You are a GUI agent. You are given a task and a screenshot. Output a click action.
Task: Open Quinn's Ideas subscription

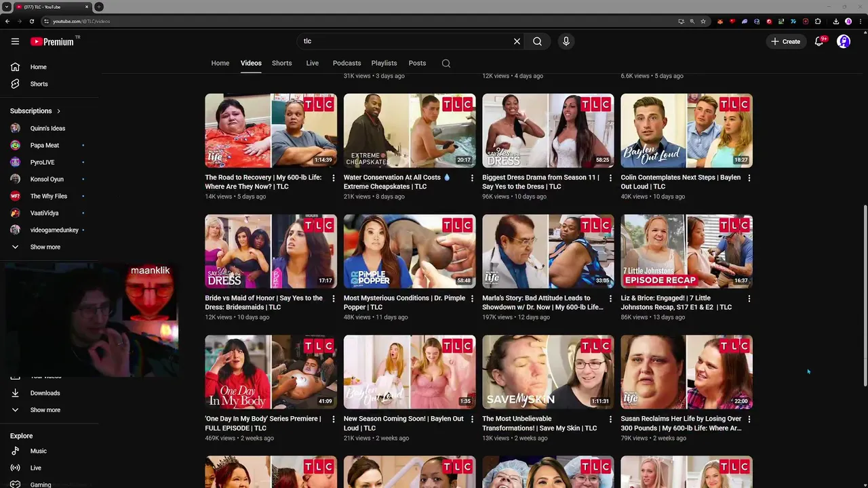point(47,128)
